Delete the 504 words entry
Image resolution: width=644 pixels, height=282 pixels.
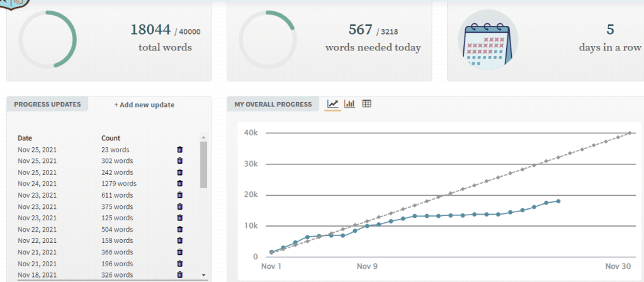click(x=180, y=229)
